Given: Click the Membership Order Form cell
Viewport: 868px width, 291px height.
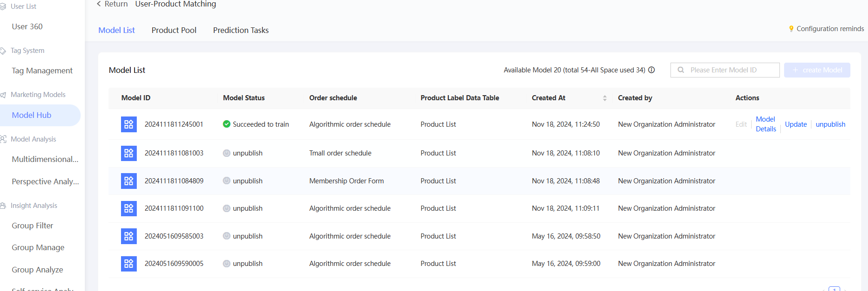Looking at the screenshot, I should tap(346, 181).
